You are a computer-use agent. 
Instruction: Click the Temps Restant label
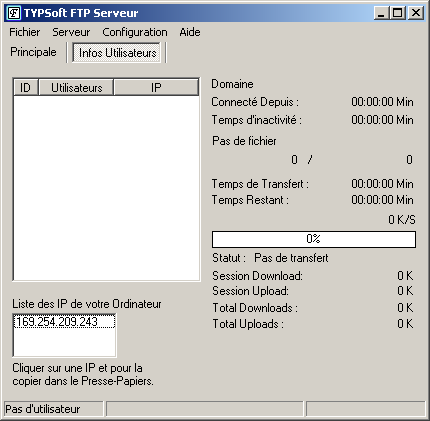click(250, 200)
